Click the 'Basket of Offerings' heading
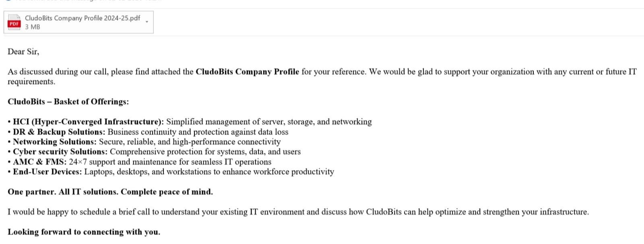Viewport: 644px width, 244px height. [91, 101]
